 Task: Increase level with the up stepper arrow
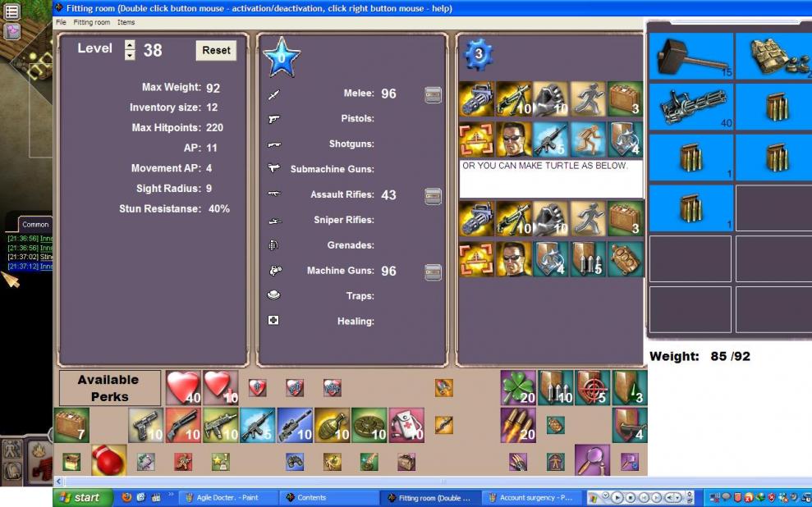coord(130,45)
